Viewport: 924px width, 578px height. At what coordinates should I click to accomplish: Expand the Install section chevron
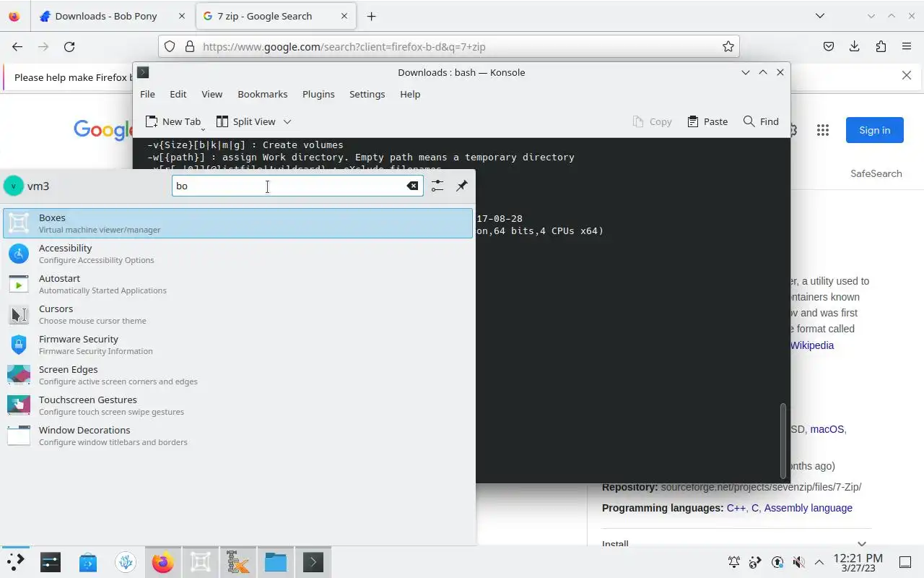click(862, 544)
